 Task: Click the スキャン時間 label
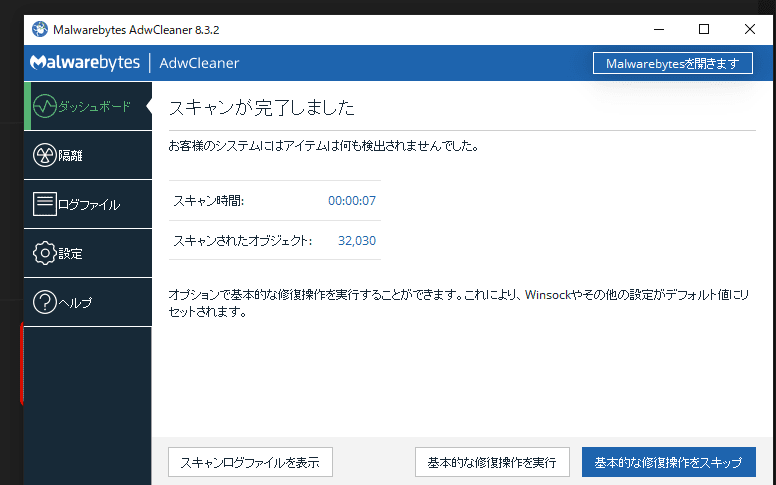208,200
